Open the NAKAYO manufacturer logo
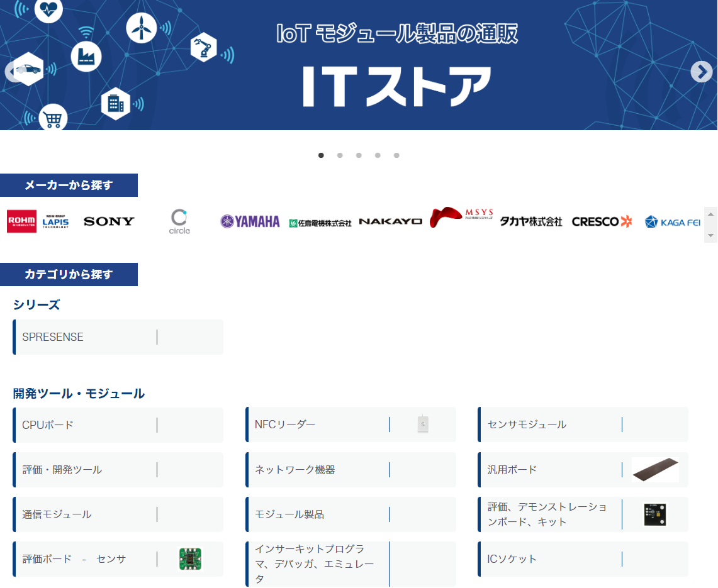718x588 pixels. coord(391,221)
